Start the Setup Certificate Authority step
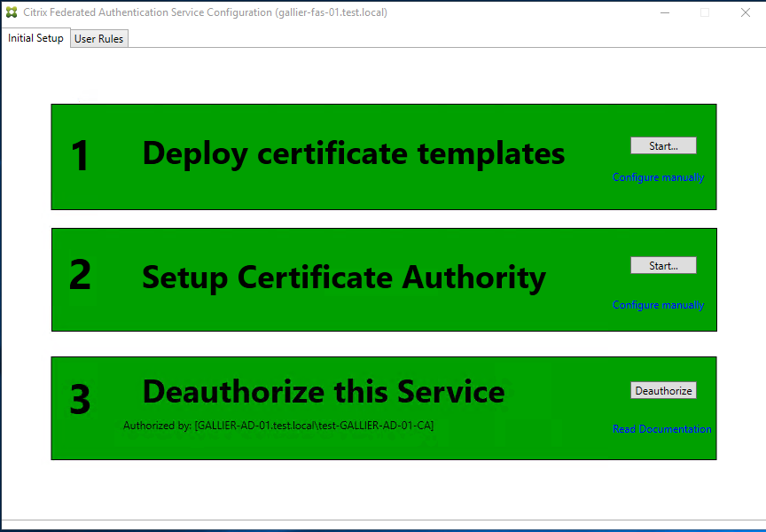This screenshot has width=766, height=532. tap(663, 265)
